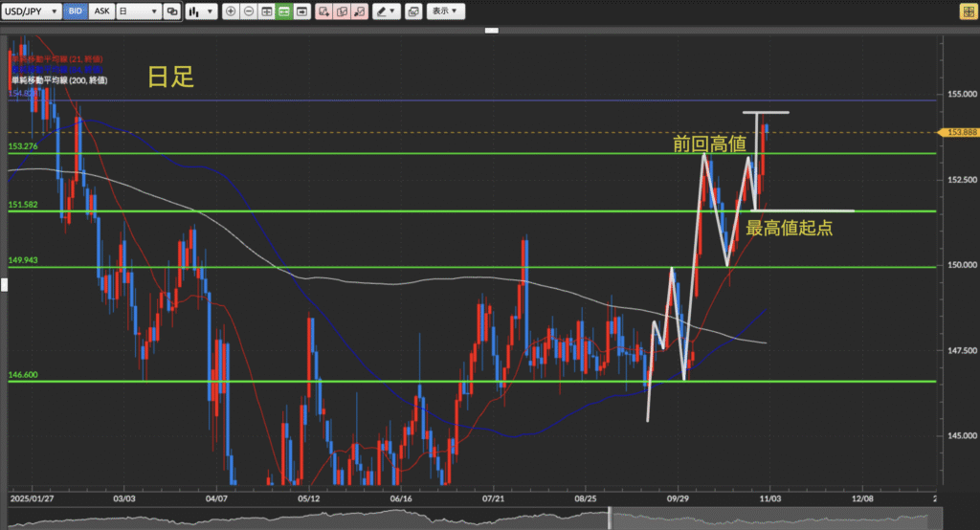Click the chart snapshot icon before 表示
Viewport: 980px width, 530px height.
click(412, 11)
